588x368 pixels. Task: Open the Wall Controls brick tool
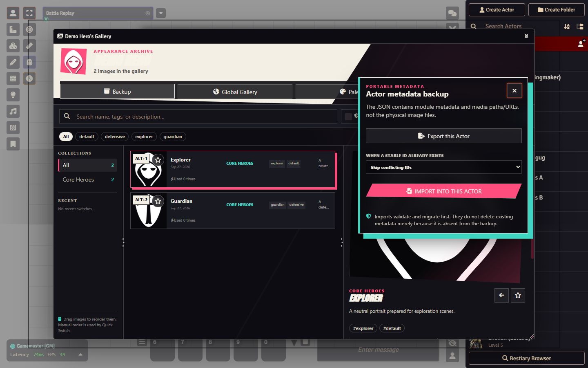pos(13,79)
